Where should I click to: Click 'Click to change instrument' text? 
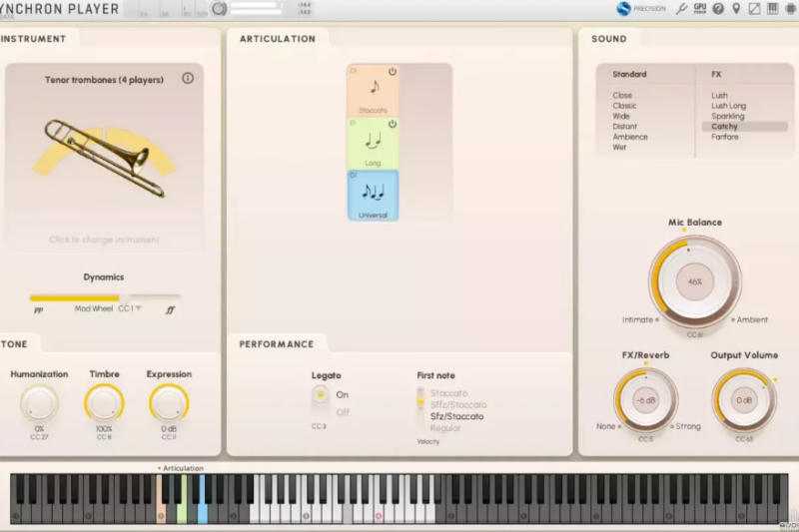coord(104,240)
